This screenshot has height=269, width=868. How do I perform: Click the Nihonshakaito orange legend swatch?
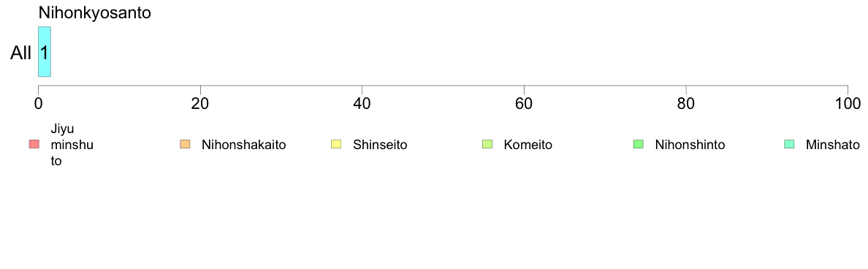click(185, 145)
